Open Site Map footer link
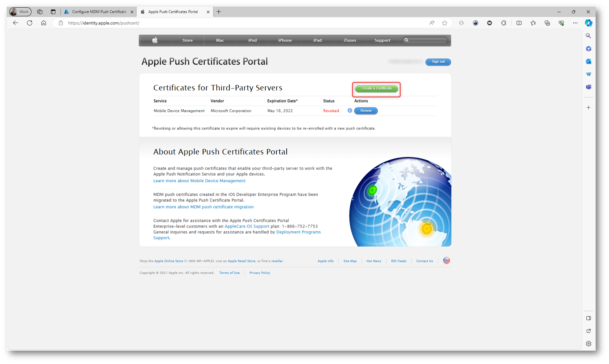Screen dimensions: 609x364 (350, 261)
